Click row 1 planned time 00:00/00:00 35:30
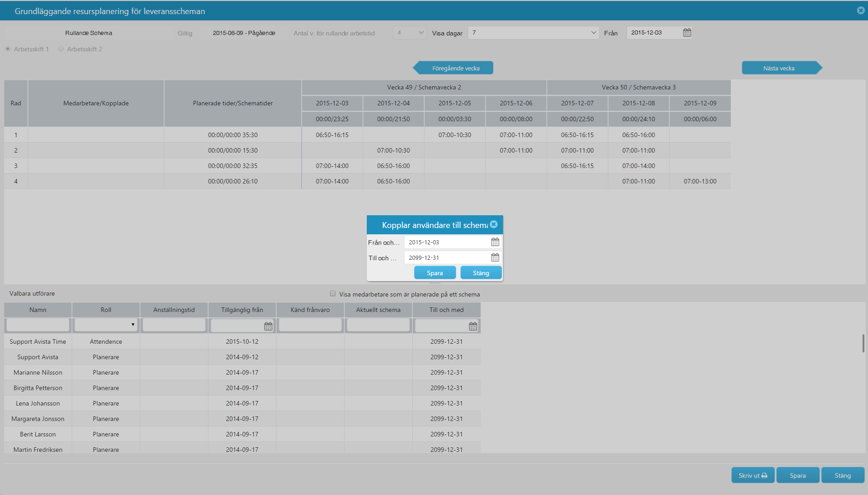This screenshot has width=868, height=495. coord(233,135)
